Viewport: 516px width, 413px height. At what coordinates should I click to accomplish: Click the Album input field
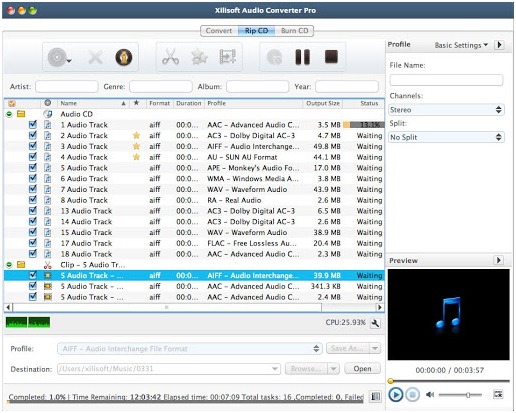point(257,86)
